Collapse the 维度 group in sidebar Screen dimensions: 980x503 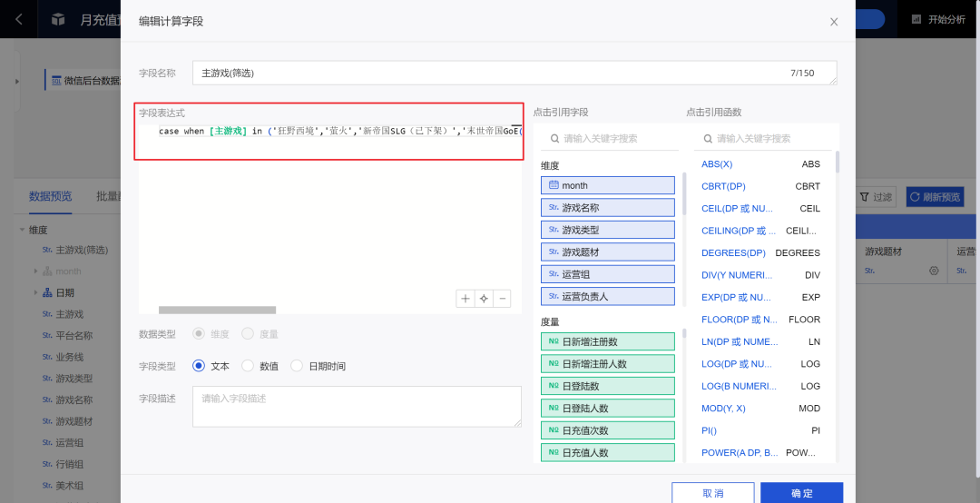23,231
